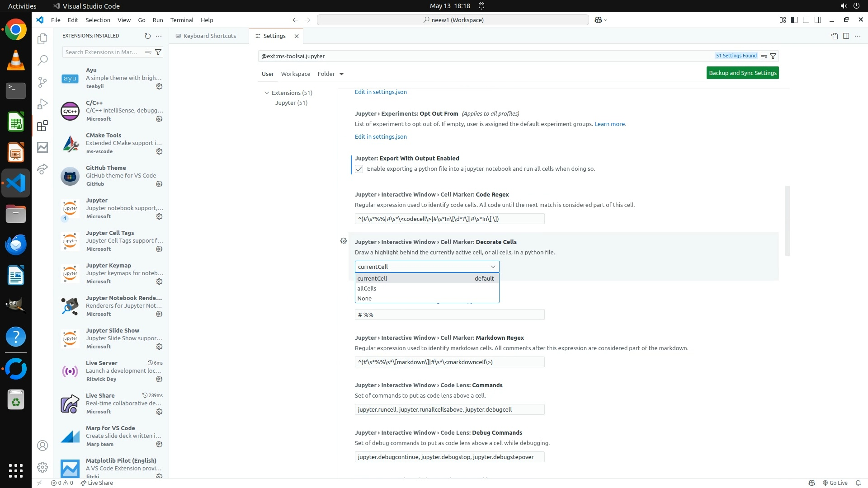Filter extensions using the funnel icon
Viewport: 868px width, 488px height.
(x=158, y=52)
